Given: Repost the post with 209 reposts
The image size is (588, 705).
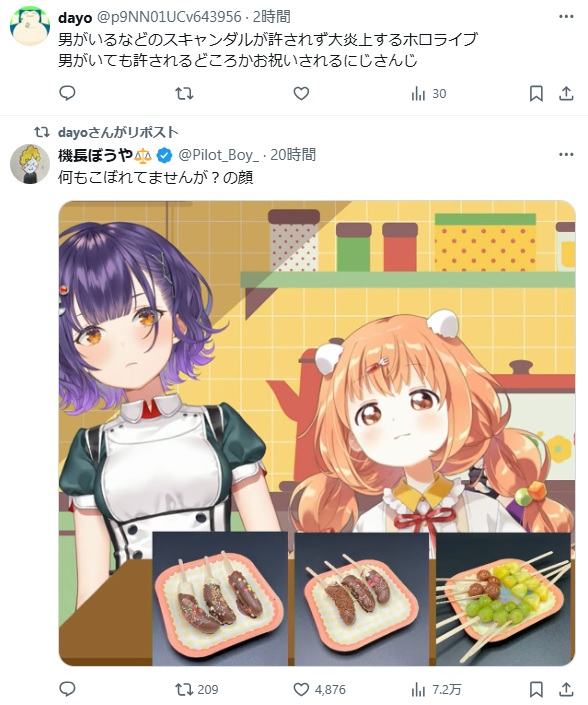Looking at the screenshot, I should tap(196, 689).
